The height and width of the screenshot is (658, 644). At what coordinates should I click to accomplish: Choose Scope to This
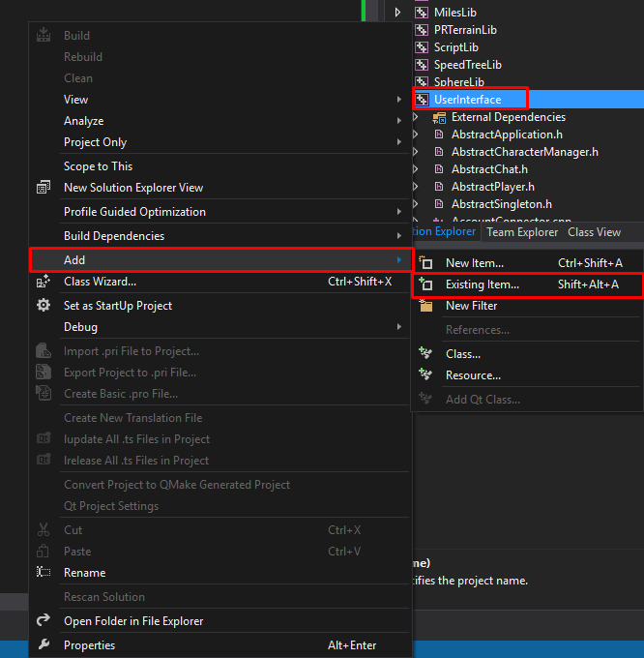tap(220, 166)
